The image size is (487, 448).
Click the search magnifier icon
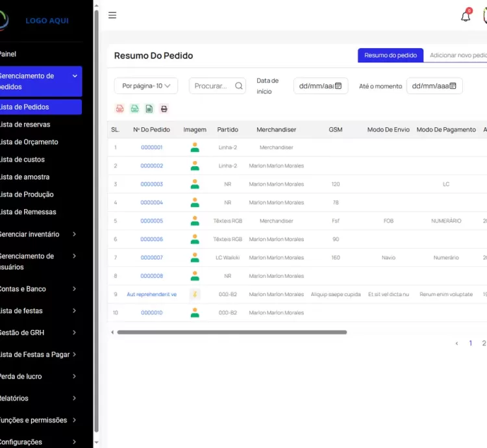tap(238, 86)
